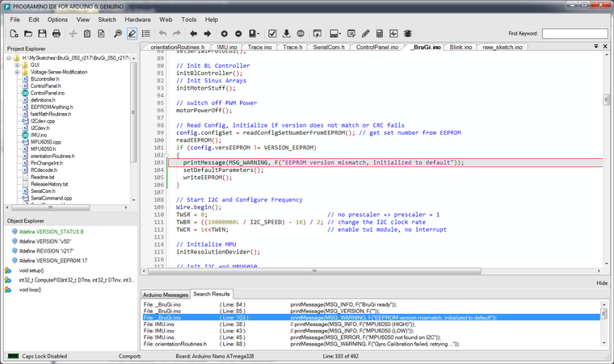The width and height of the screenshot is (614, 364).
Task: Click the paste document icon
Action: click(101, 34)
